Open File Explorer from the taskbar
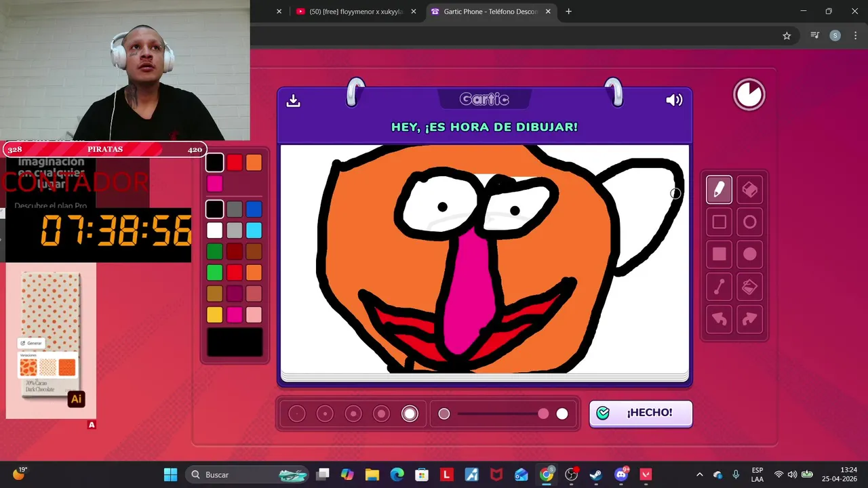This screenshot has height=488, width=868. coord(372,474)
